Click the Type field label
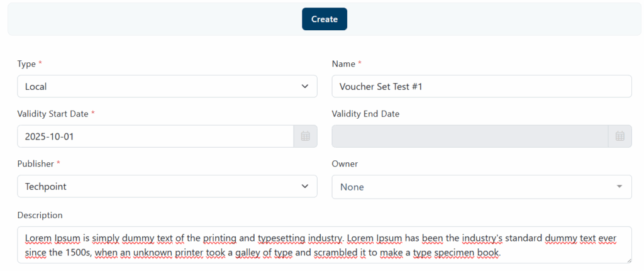The width and height of the screenshot is (644, 271). [26, 64]
